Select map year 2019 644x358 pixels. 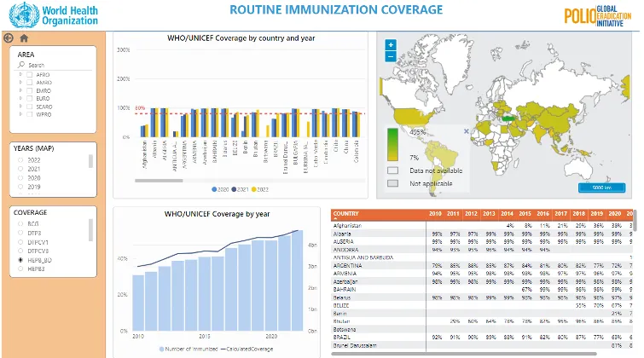click(x=20, y=187)
